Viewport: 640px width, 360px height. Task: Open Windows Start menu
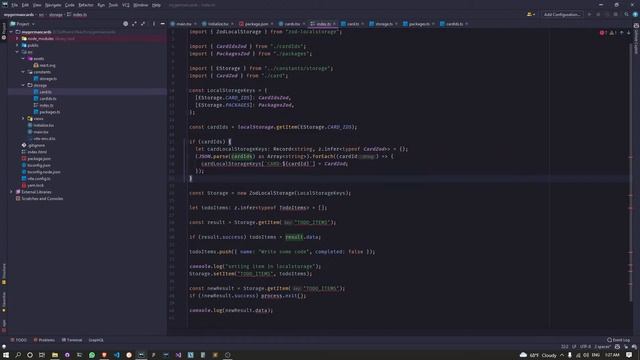tap(6, 355)
